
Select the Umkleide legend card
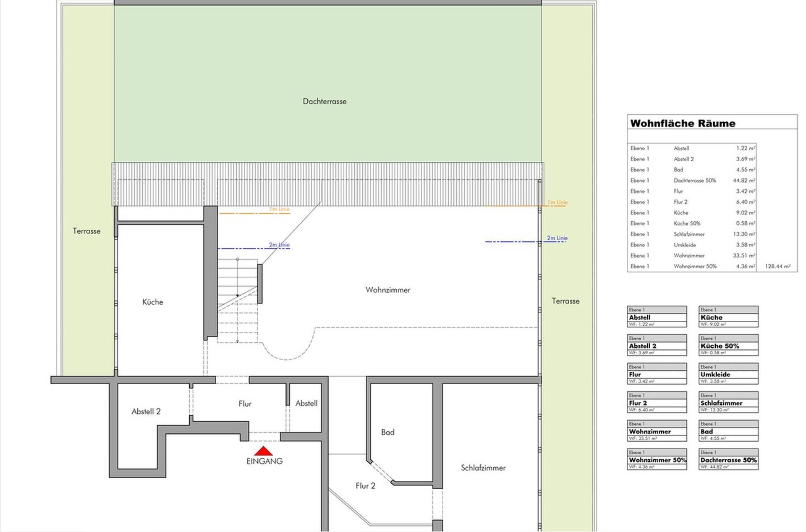pyautogui.click(x=728, y=374)
